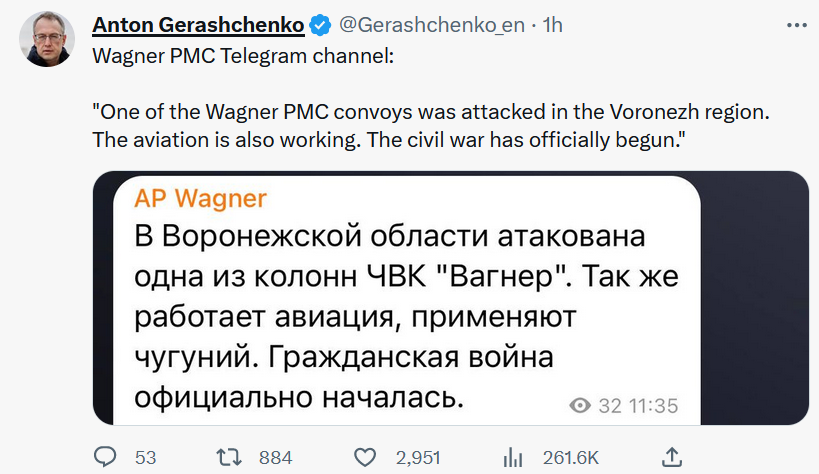This screenshot has width=819, height=474.
Task: Click the reply speech bubble icon
Action: [x=106, y=457]
